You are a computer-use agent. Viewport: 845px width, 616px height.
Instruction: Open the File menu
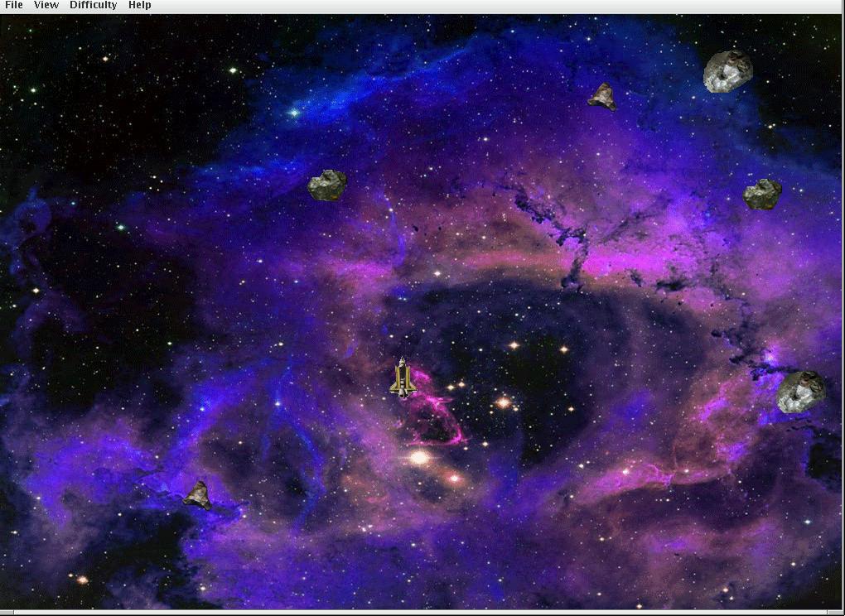point(14,5)
